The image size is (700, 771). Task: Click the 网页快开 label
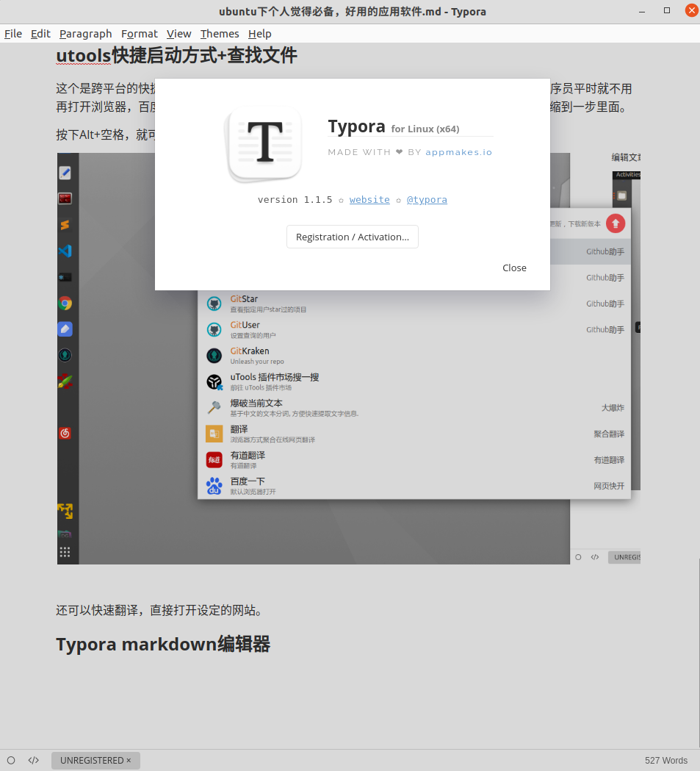609,486
